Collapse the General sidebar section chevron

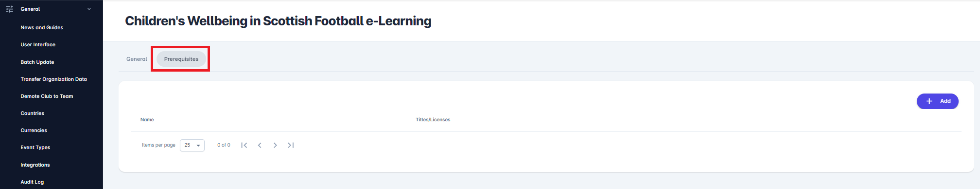(89, 9)
